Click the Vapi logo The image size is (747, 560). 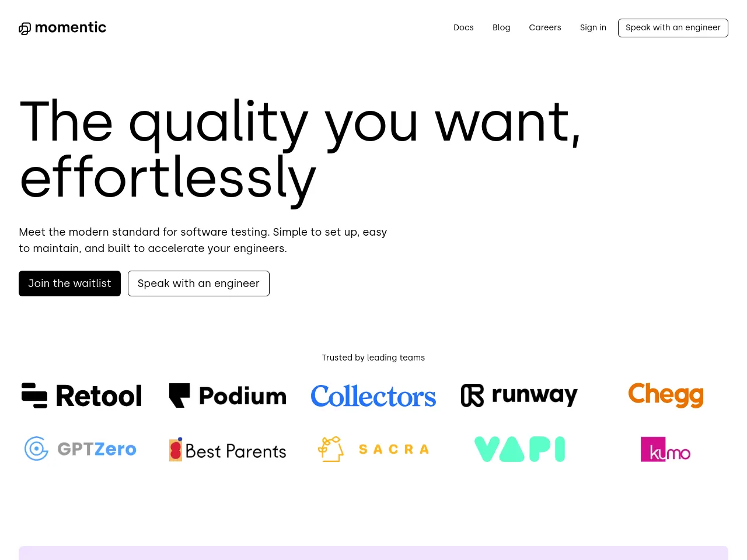point(519,449)
